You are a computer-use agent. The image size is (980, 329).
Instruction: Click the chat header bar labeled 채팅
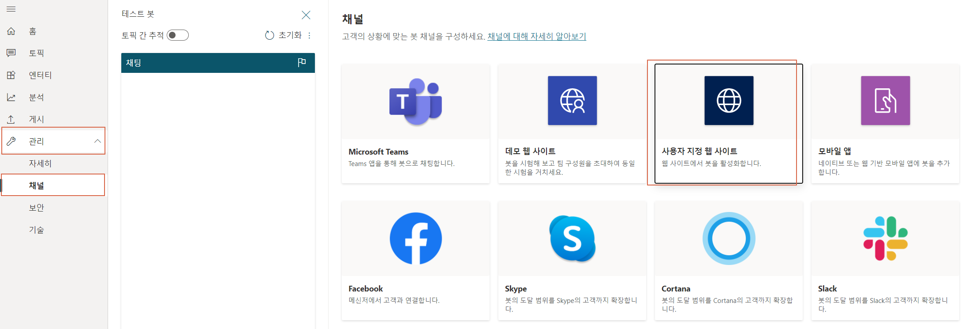click(218, 63)
